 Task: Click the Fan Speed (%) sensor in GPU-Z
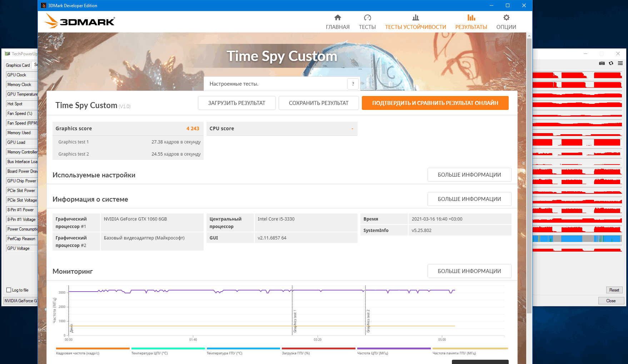21,113
